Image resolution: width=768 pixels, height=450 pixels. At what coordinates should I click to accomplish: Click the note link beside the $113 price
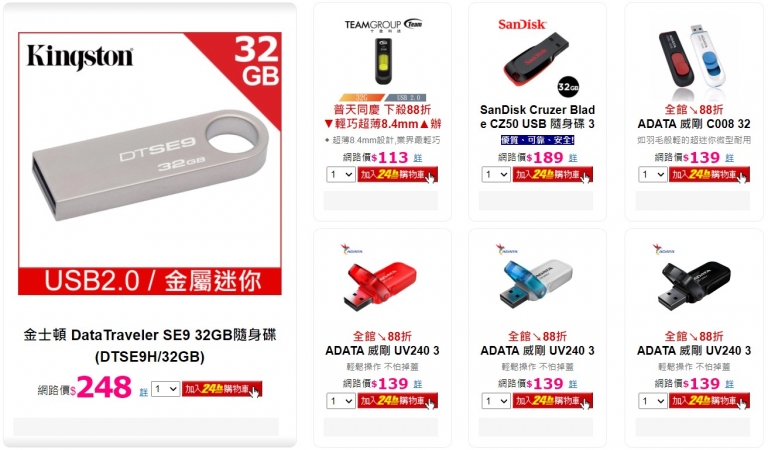pyautogui.click(x=418, y=158)
